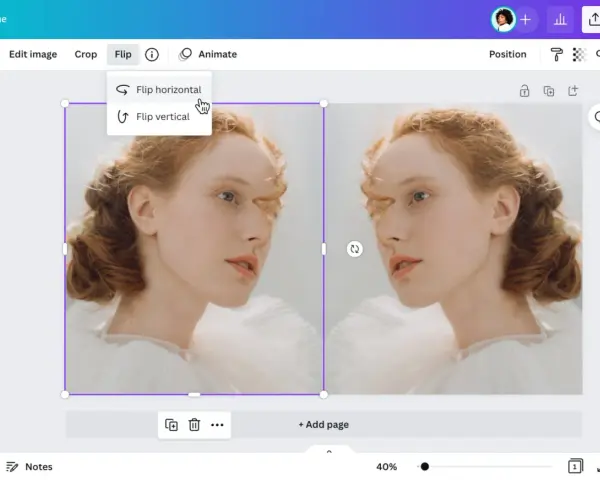This screenshot has width=600, height=480.
Task: Click the lock page icon above canvas
Action: (x=524, y=91)
